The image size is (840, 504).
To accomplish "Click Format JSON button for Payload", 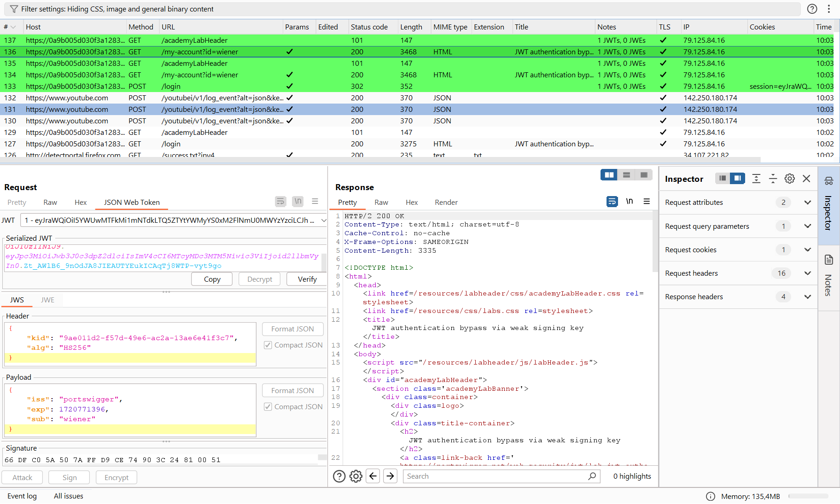I will [292, 391].
